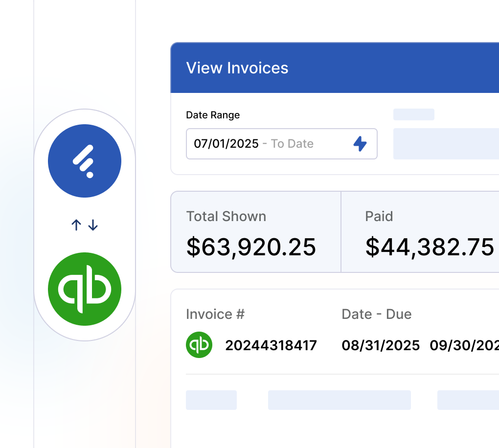Click the upward sync arrow
This screenshot has width=499, height=448.
76,225
